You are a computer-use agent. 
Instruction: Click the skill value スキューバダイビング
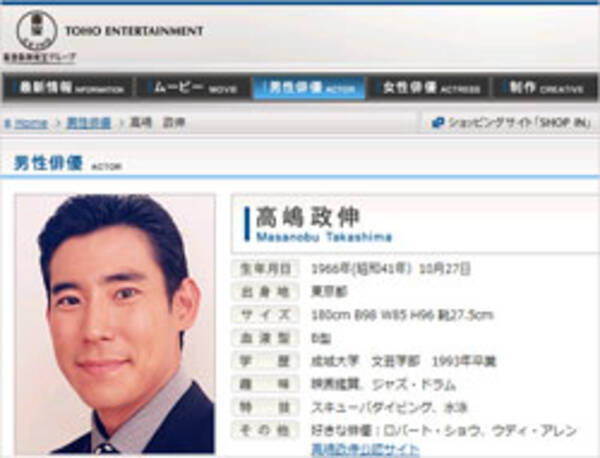point(371,407)
